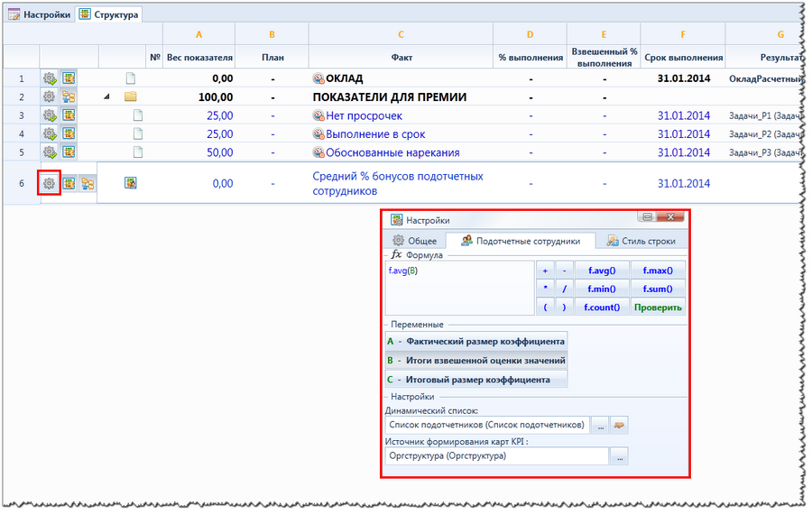Click Проверить to validate formula

[x=658, y=307]
